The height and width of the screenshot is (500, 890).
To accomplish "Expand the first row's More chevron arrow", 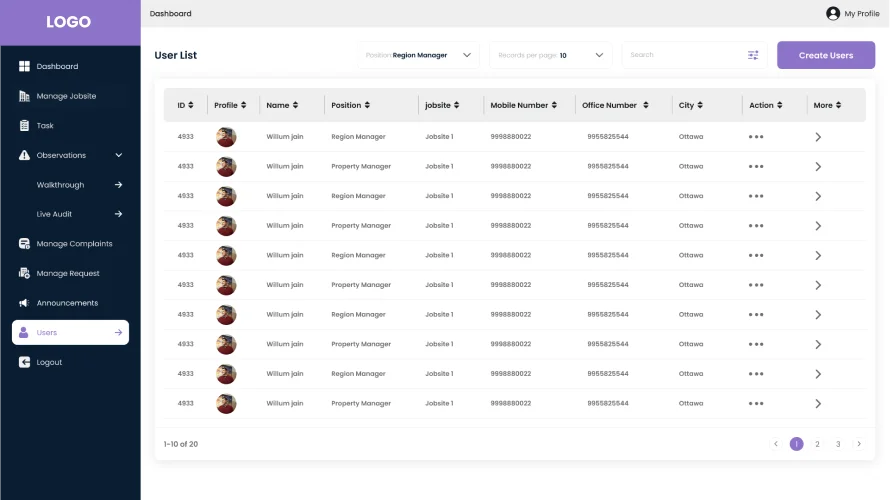I will pyautogui.click(x=818, y=137).
